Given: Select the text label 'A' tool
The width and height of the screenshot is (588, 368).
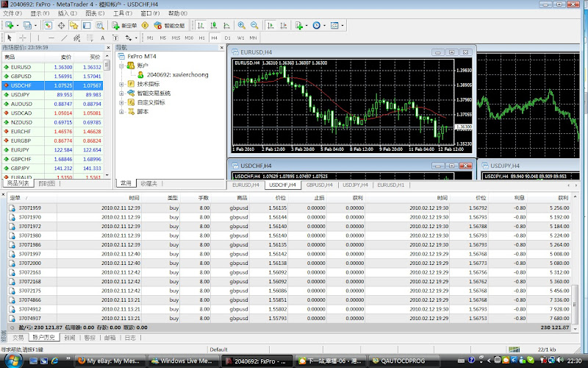Looking at the screenshot, I should [102, 37].
